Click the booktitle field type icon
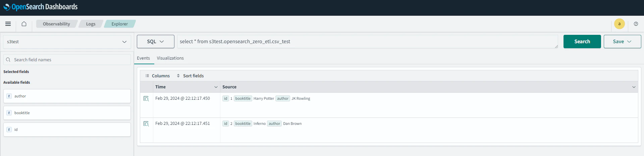 (x=9, y=113)
